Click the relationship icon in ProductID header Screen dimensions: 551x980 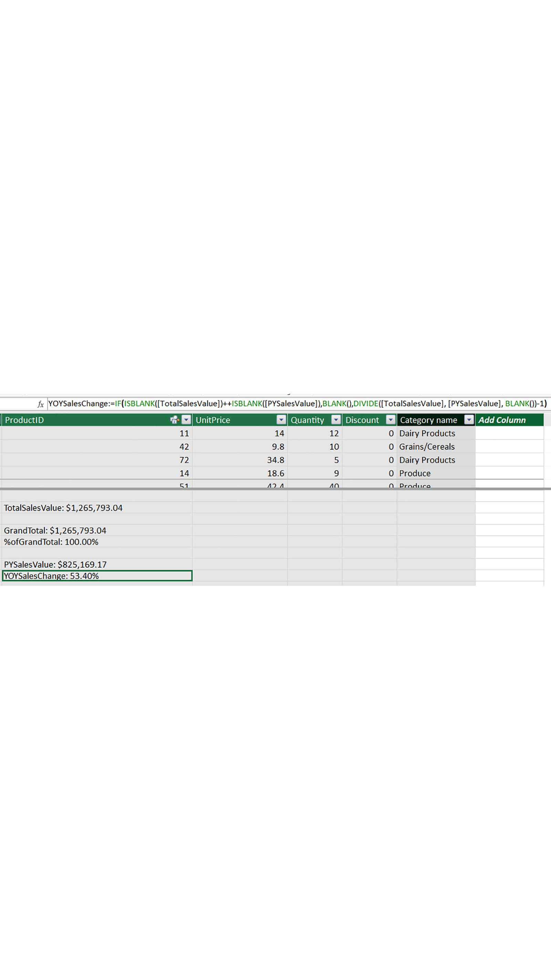[x=174, y=420]
